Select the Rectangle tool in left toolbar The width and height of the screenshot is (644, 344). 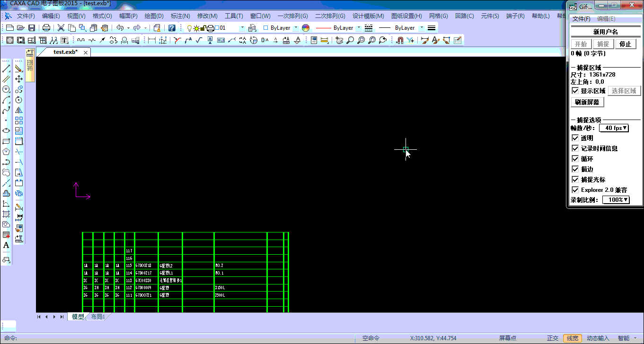[6, 141]
